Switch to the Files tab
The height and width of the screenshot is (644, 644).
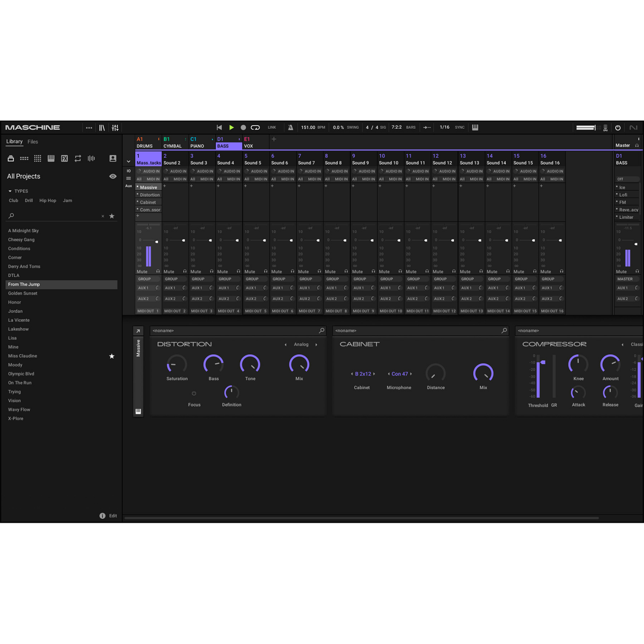pos(33,142)
